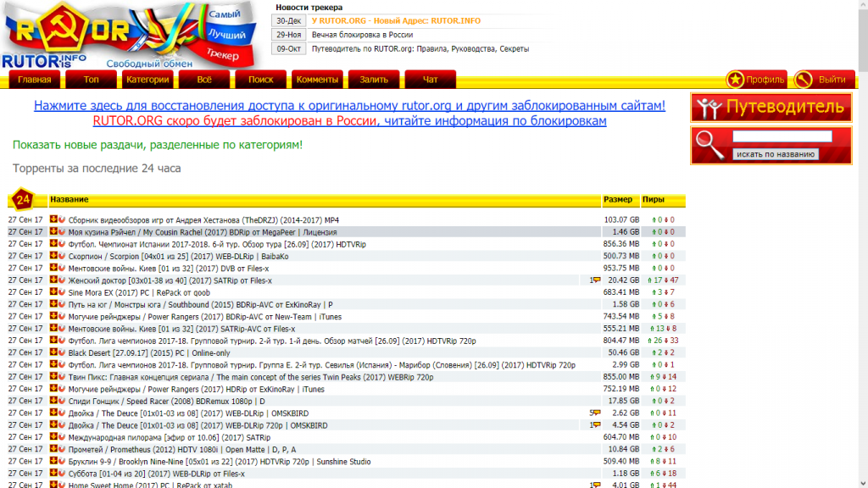Open Категории menu item
Screen dimensions: 868x488
coord(147,79)
